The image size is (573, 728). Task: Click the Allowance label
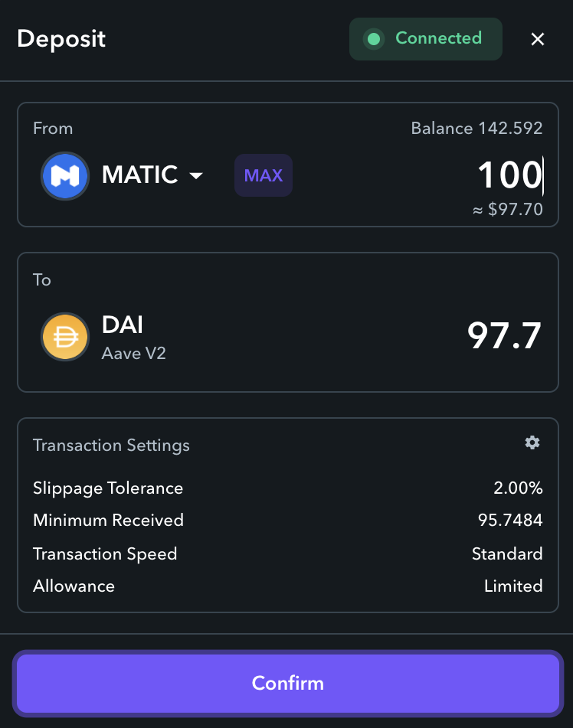point(74,586)
